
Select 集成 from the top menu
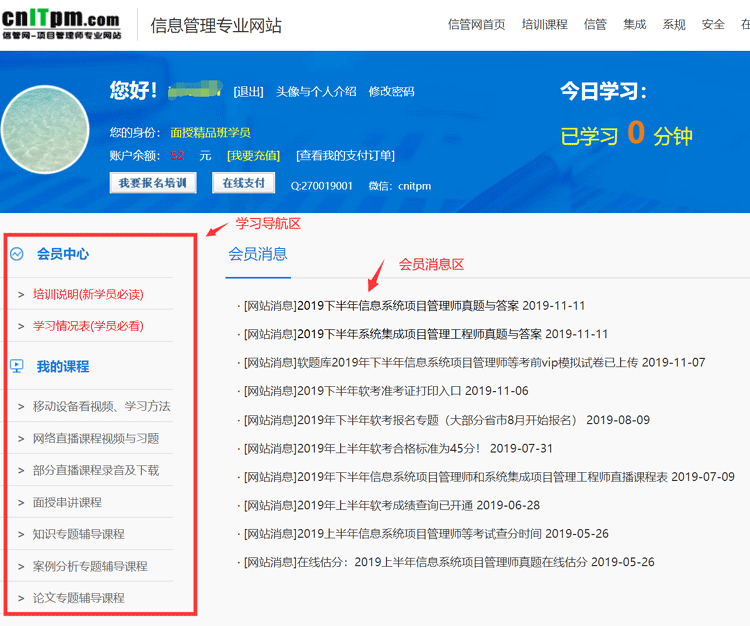pos(634,25)
